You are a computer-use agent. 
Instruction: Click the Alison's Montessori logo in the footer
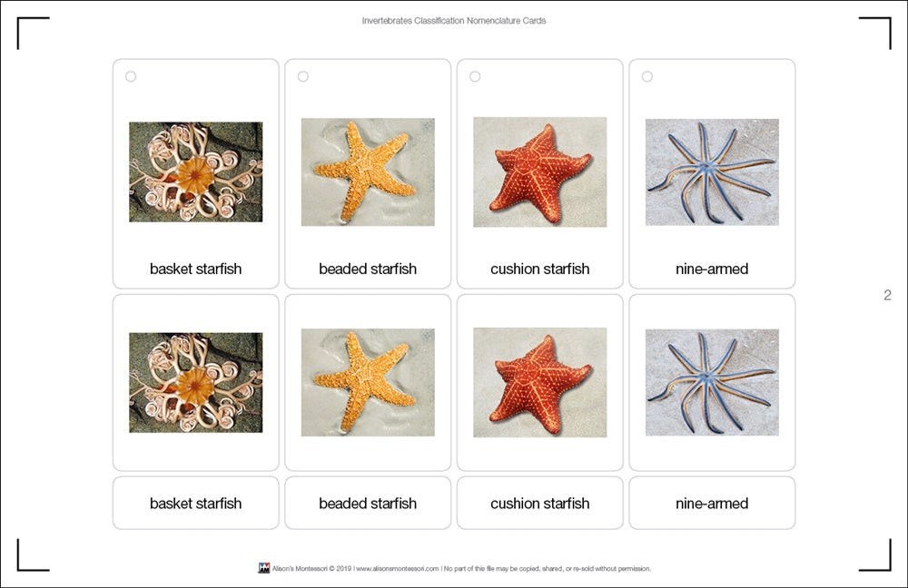264,568
